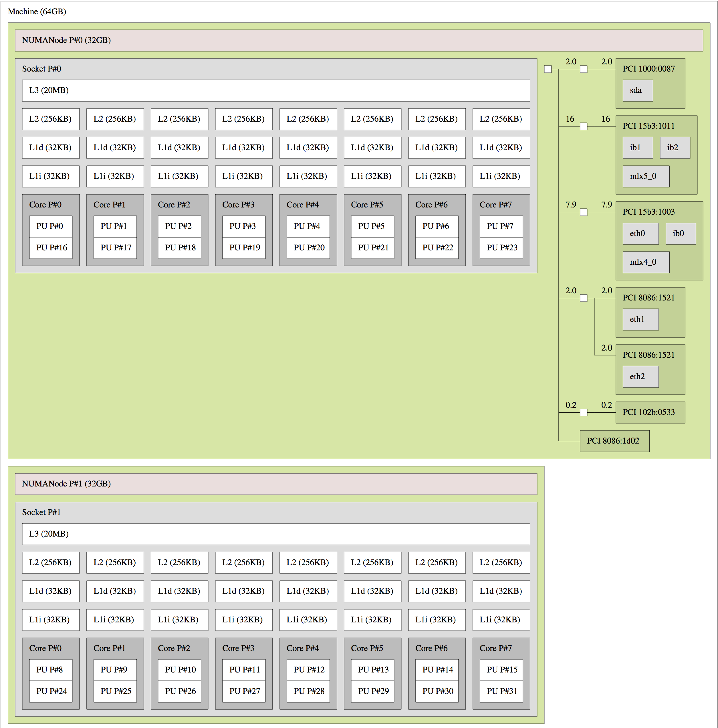Image resolution: width=718 pixels, height=728 pixels.
Task: Click the Machine (64GB) title label
Action: (37, 12)
